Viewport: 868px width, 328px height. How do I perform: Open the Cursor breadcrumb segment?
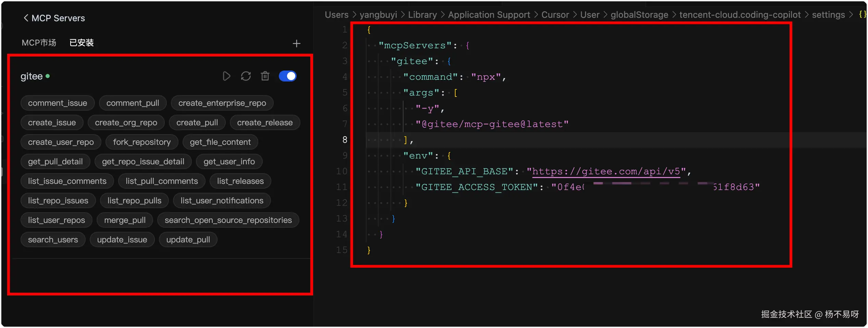(x=555, y=15)
